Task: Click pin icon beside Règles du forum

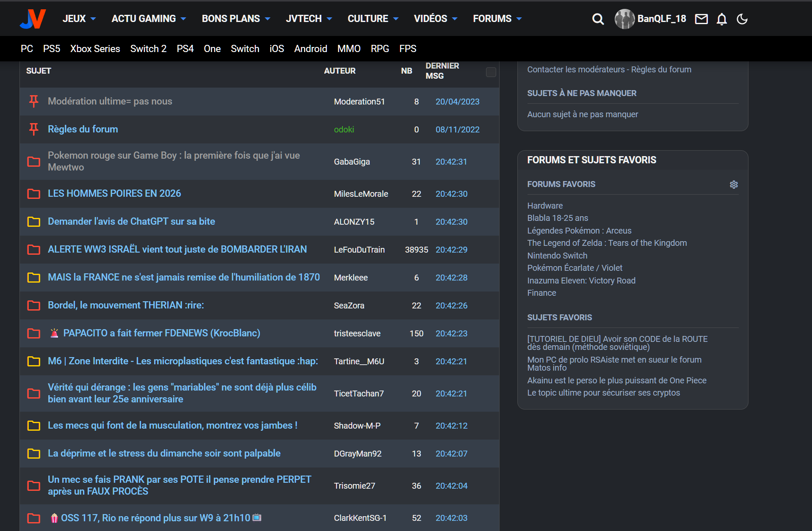Action: (x=34, y=129)
